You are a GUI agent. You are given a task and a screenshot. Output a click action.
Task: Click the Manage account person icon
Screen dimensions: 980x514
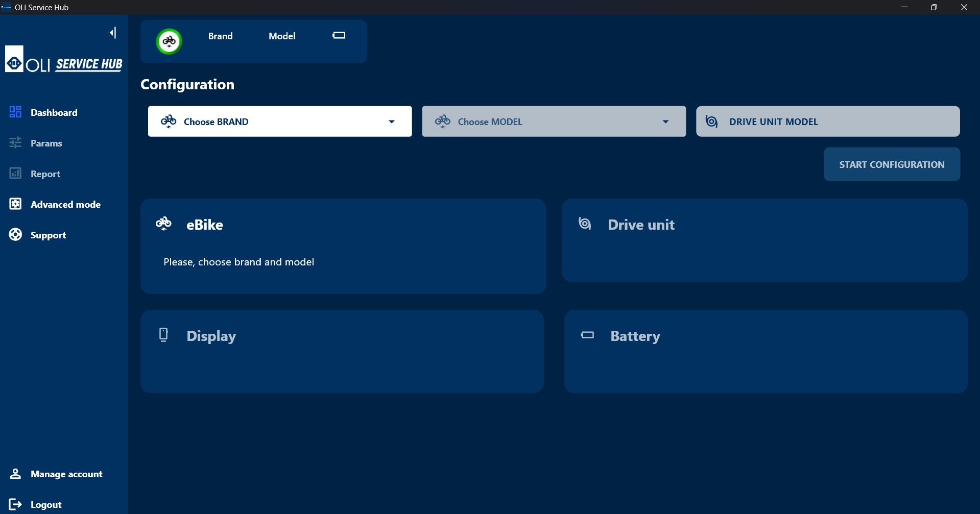click(15, 474)
